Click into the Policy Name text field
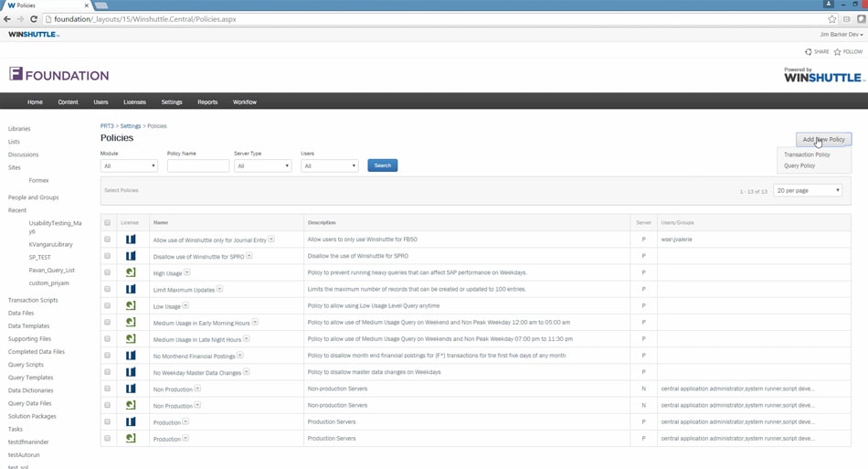This screenshot has width=868, height=469. click(197, 165)
